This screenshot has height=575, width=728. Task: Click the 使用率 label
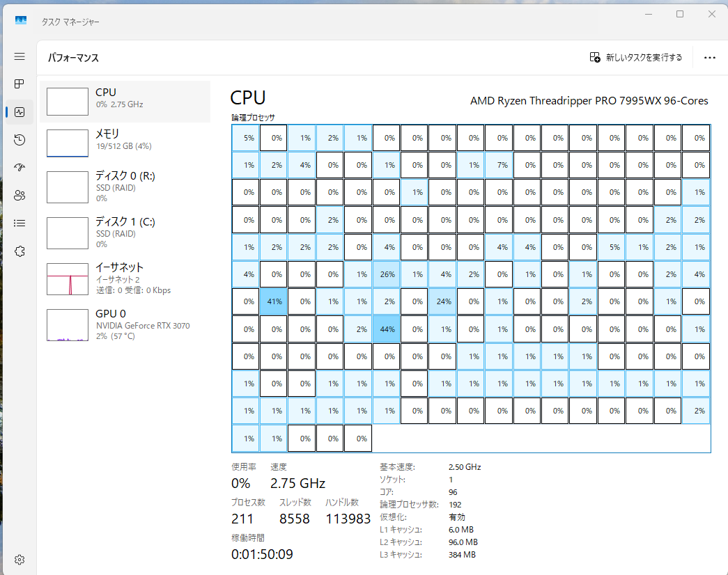pos(244,467)
